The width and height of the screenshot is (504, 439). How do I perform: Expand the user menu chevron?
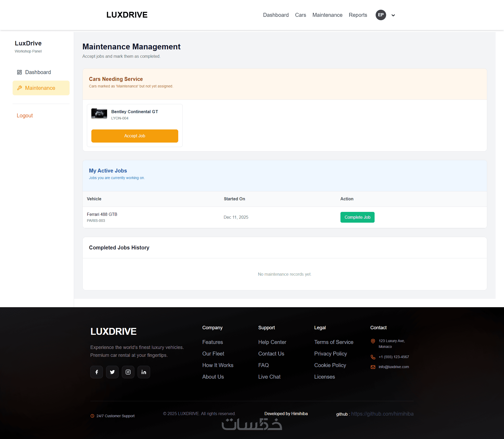point(393,15)
